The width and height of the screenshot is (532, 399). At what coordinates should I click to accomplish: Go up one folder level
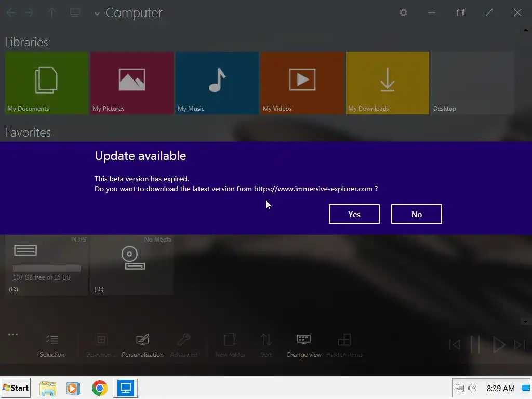[51, 12]
